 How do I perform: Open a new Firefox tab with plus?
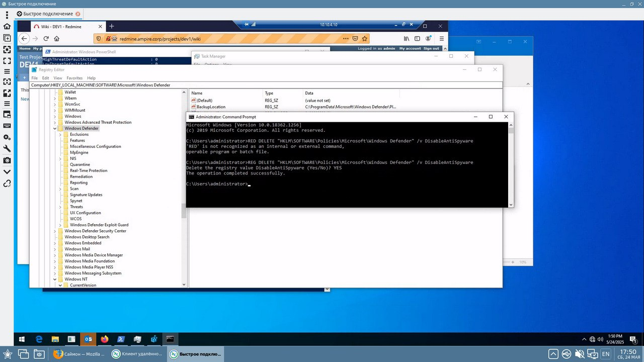pos(112,26)
